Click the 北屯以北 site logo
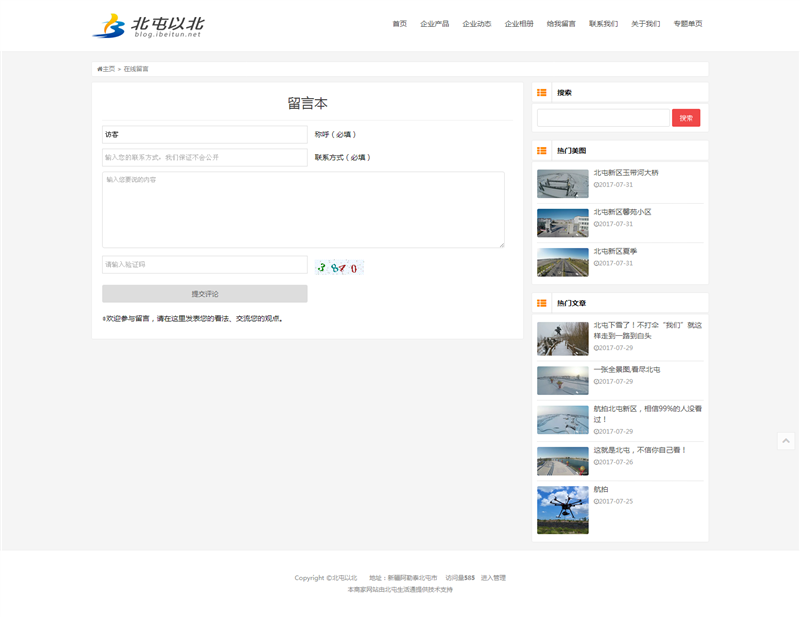The image size is (800, 617). 148,25
